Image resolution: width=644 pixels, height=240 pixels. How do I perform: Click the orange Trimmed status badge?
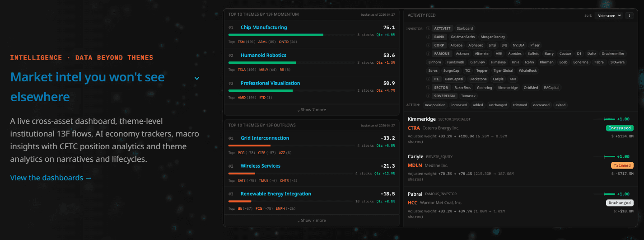coord(622,165)
